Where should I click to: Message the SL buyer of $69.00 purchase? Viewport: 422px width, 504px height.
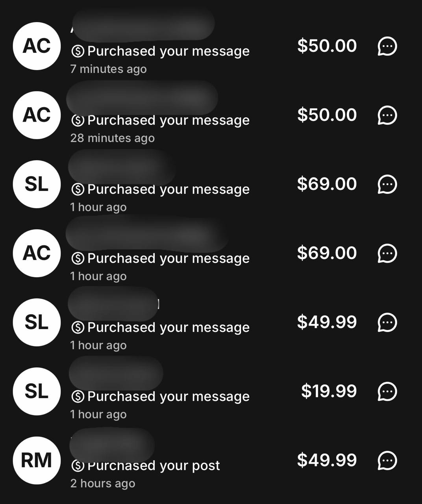click(x=387, y=184)
